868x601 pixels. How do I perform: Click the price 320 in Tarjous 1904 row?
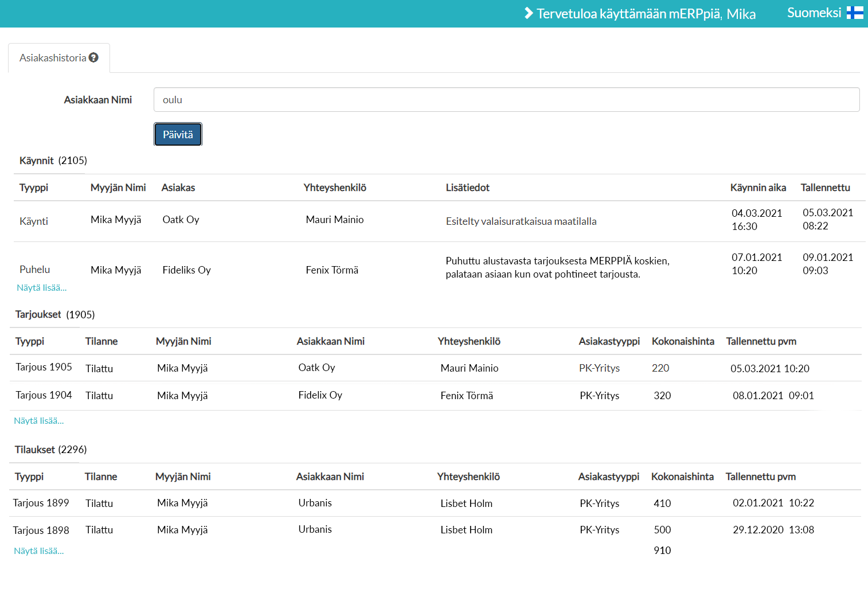(663, 396)
